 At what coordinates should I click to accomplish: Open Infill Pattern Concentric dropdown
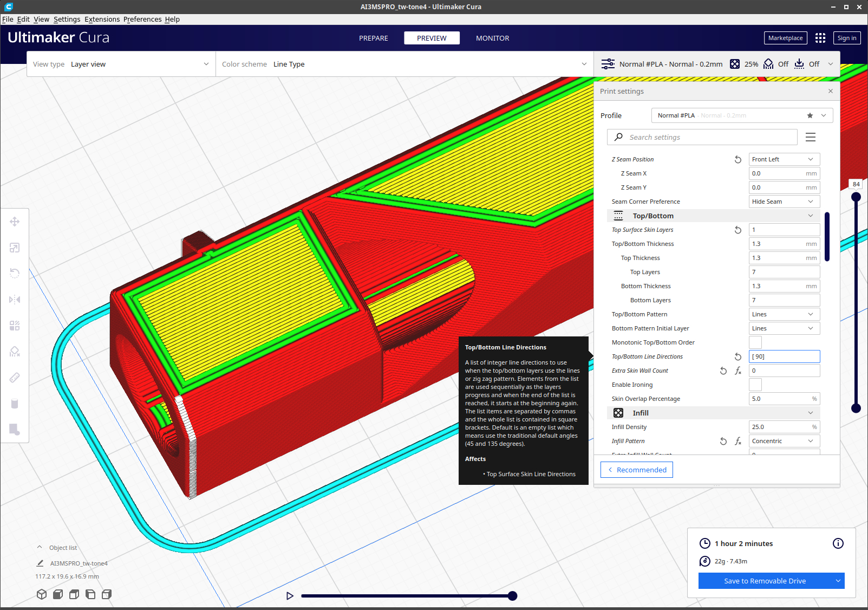785,441
